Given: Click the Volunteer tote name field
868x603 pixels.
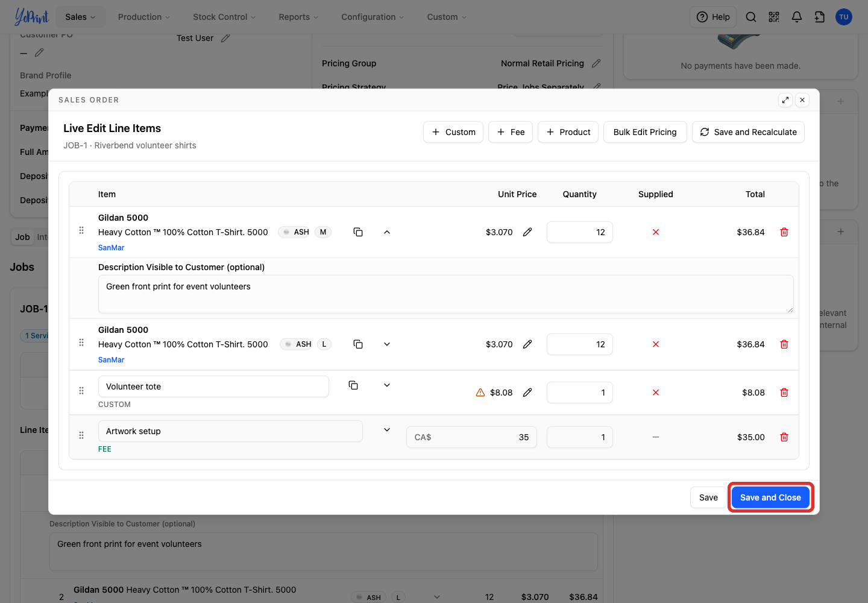Looking at the screenshot, I should [x=213, y=387].
